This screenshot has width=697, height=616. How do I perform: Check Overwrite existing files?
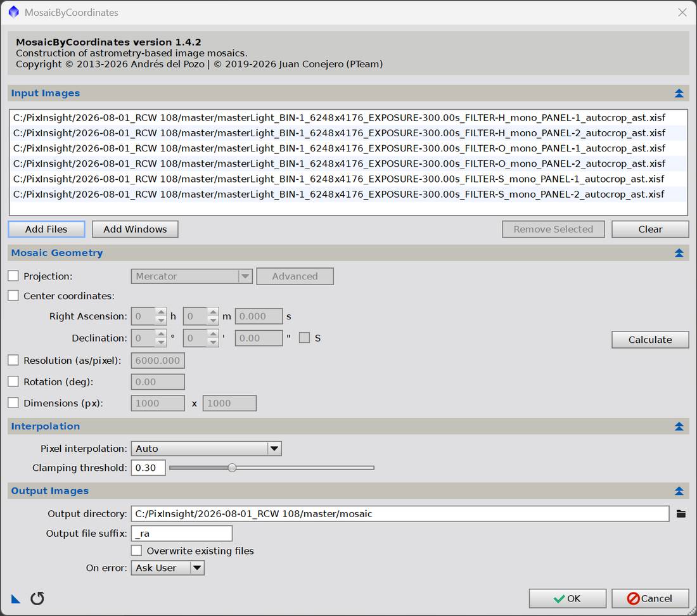click(136, 551)
